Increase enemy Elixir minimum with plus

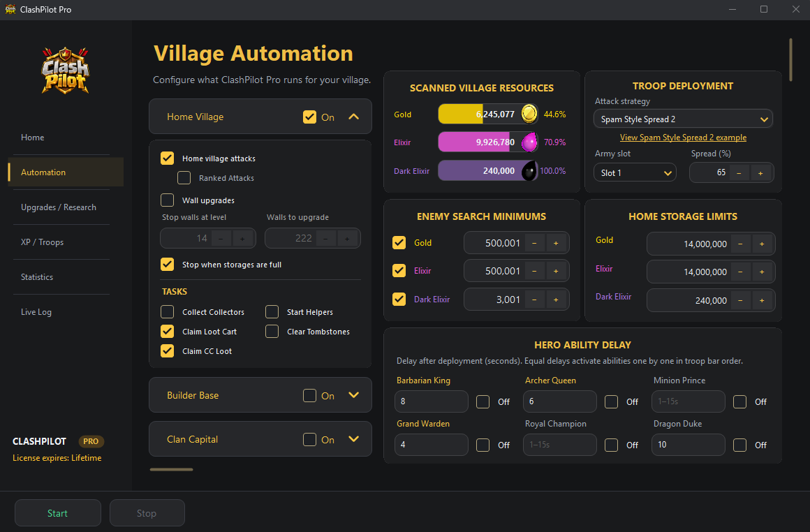[556, 271]
